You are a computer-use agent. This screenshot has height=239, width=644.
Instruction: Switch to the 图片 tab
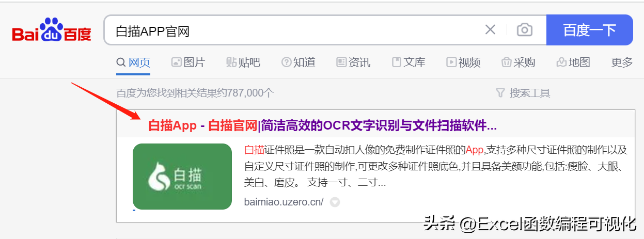(x=188, y=62)
